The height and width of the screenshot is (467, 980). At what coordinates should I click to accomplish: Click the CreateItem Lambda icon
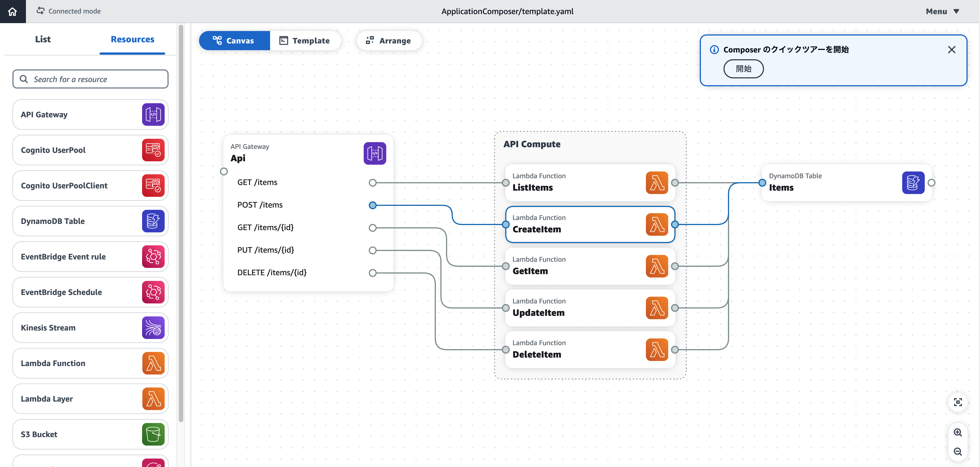click(657, 224)
